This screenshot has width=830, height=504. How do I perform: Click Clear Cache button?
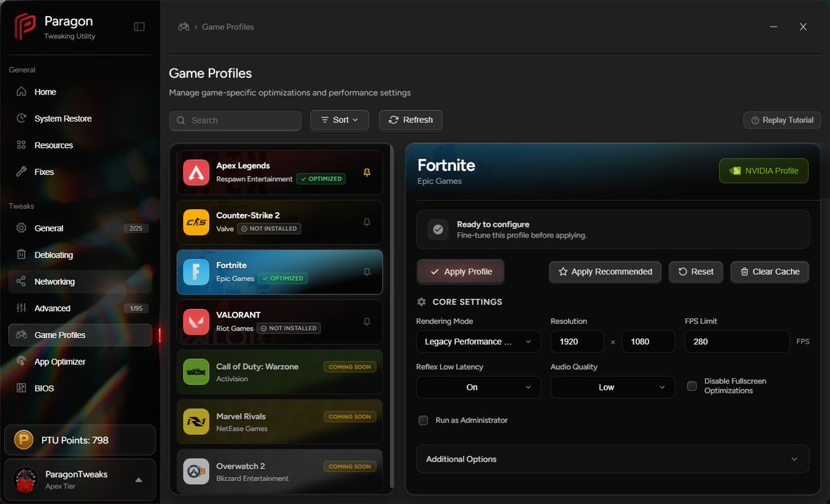pyautogui.click(x=770, y=272)
